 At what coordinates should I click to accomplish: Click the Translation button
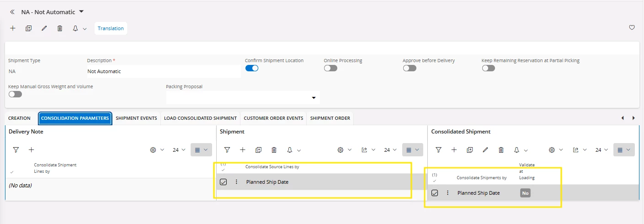[111, 28]
